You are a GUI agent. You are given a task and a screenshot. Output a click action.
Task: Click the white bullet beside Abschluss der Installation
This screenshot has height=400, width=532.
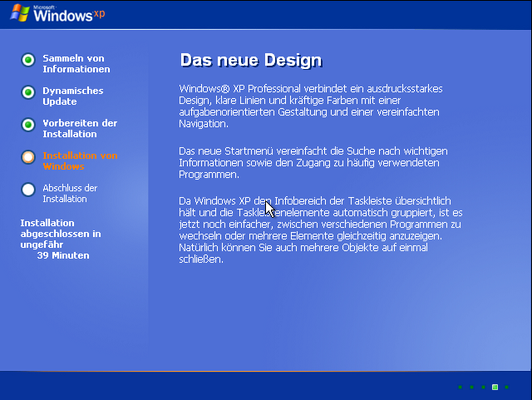pyautogui.click(x=28, y=190)
